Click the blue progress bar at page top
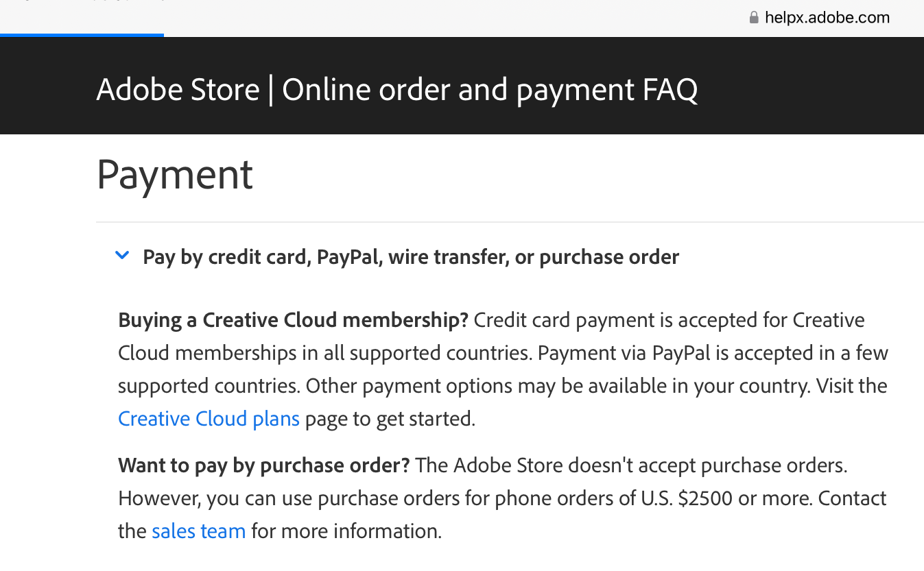 pos(82,36)
